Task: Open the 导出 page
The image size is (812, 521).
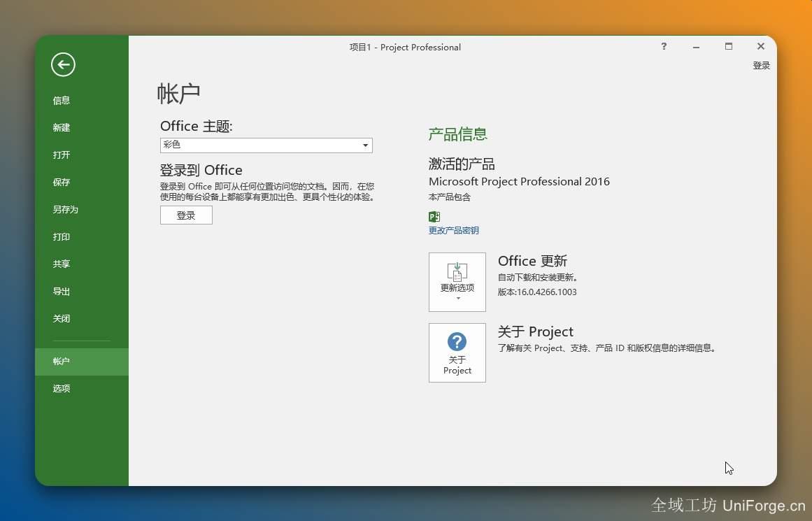Action: click(x=61, y=291)
